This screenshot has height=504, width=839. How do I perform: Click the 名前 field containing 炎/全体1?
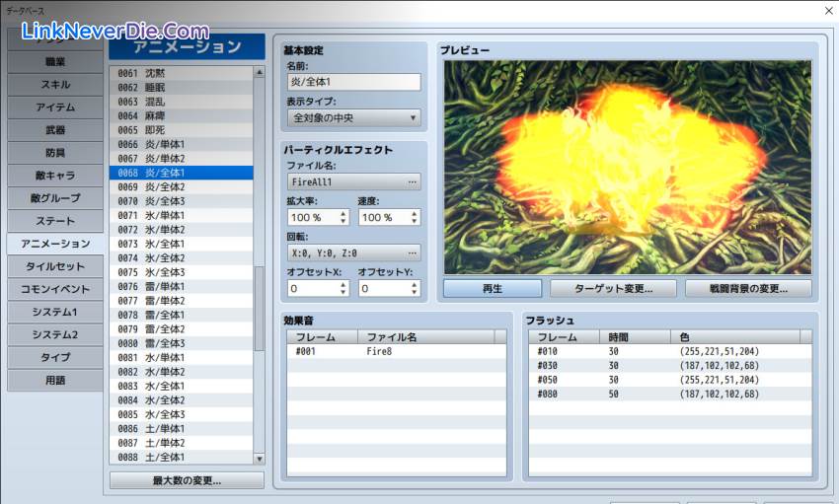pos(351,83)
